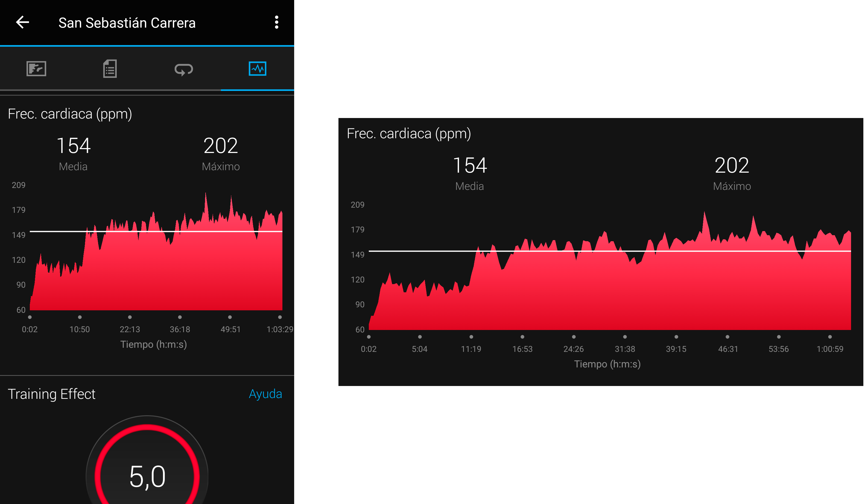Screen dimensions: 865x504
Task: Open the activity summary tab icon
Action: 110,69
